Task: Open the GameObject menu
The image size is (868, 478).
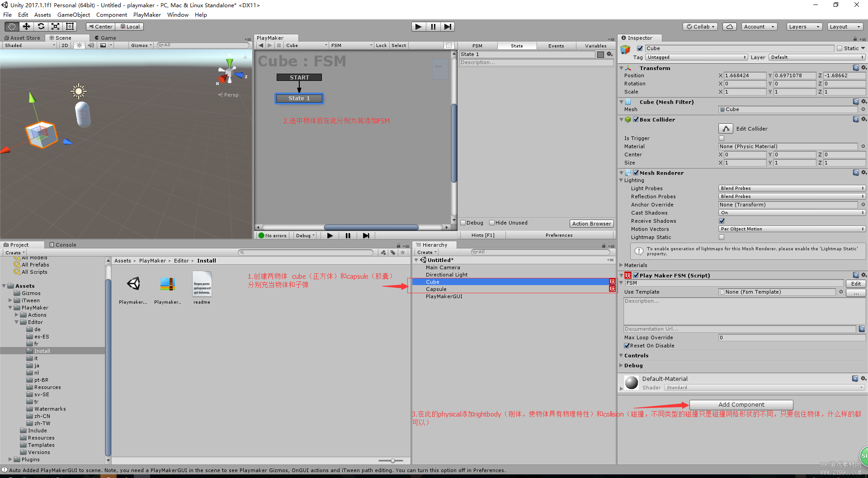Action: 74,15
